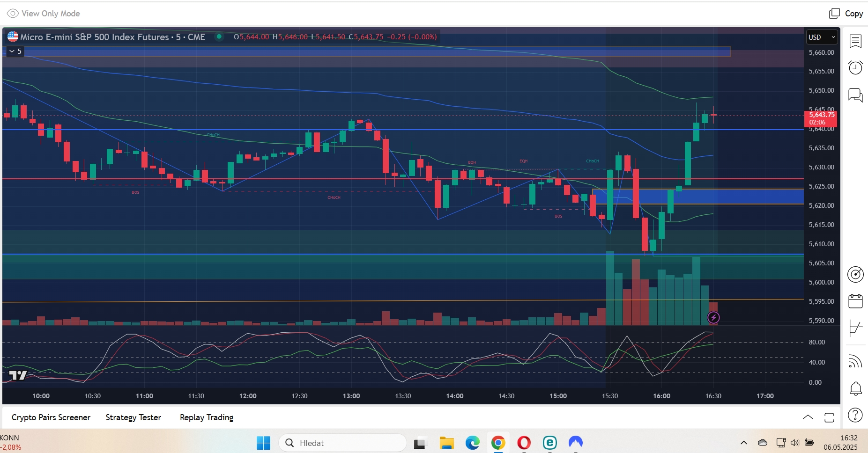Image resolution: width=868 pixels, height=453 pixels.
Task: Open Google Chrome from the taskbar
Action: (498, 442)
